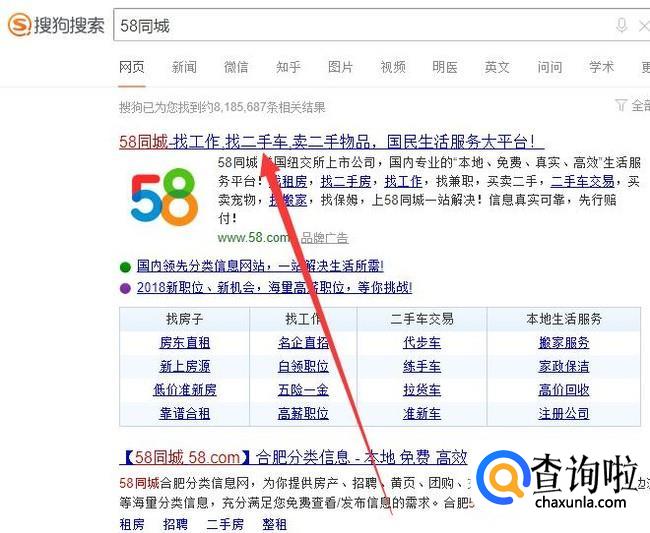Switch to the 英文 tab
This screenshot has height=533, width=650.
[x=497, y=67]
